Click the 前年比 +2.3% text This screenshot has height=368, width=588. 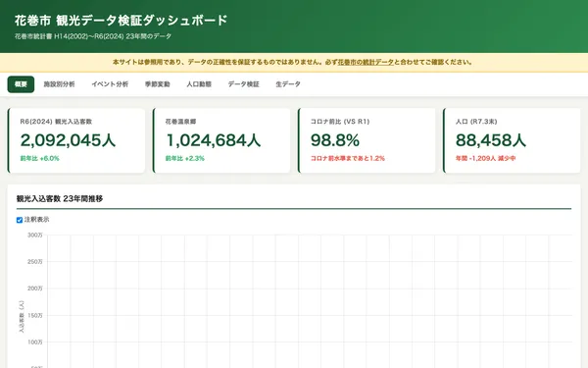[185, 158]
